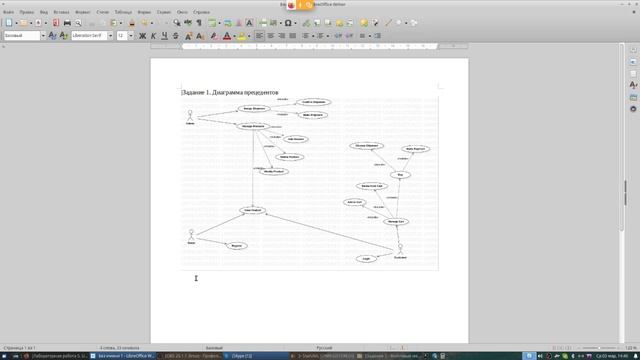Screen dimensions: 640x360
Task: Save the document with the Save icon
Action: 38,23
